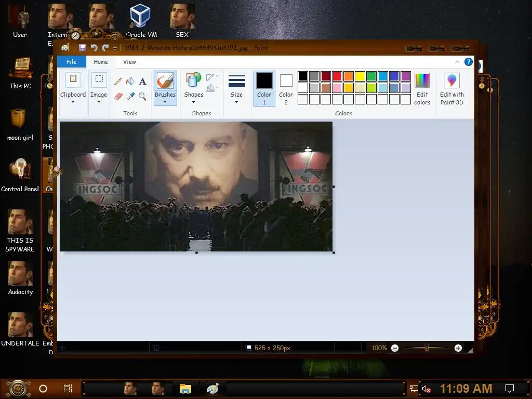Click the Undo arrow in title bar
The image size is (532, 399).
tap(94, 48)
